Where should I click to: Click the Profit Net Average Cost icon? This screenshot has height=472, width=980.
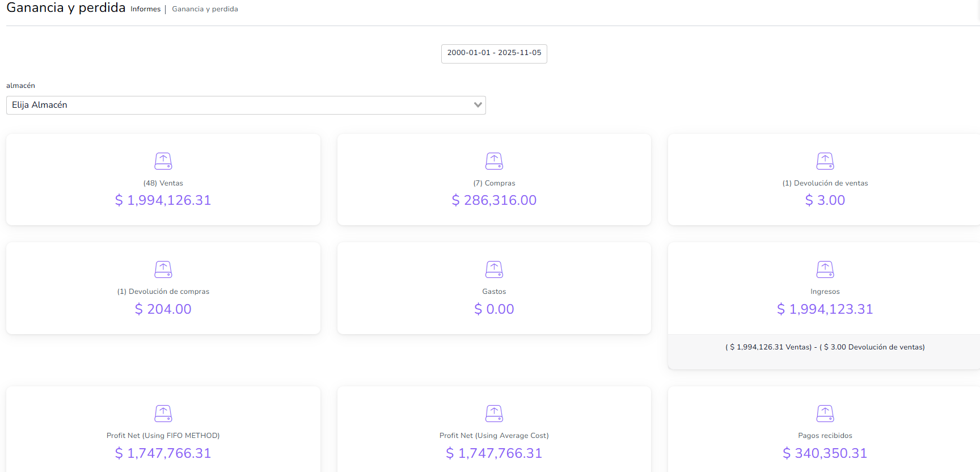(494, 414)
